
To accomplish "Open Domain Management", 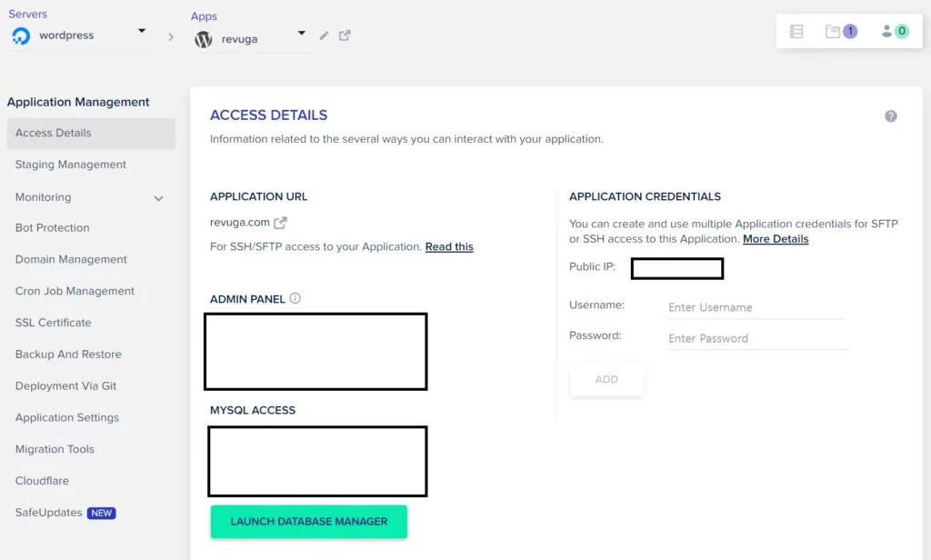I will pyautogui.click(x=71, y=259).
